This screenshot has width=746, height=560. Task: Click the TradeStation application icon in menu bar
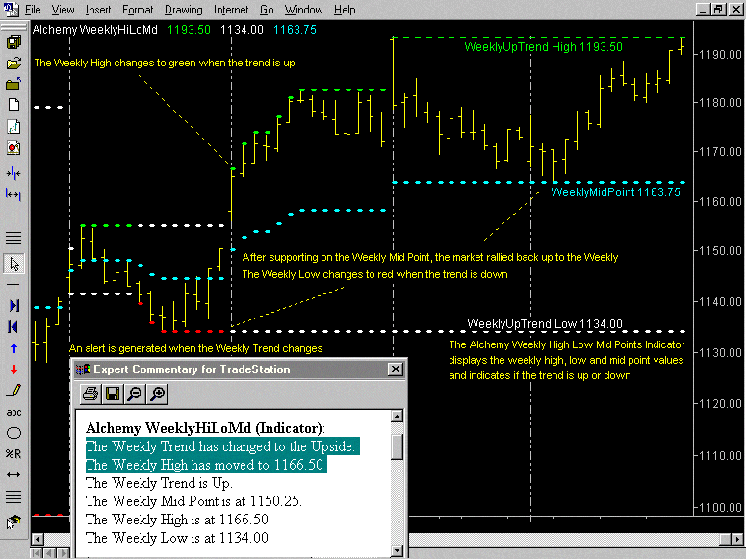click(x=11, y=9)
